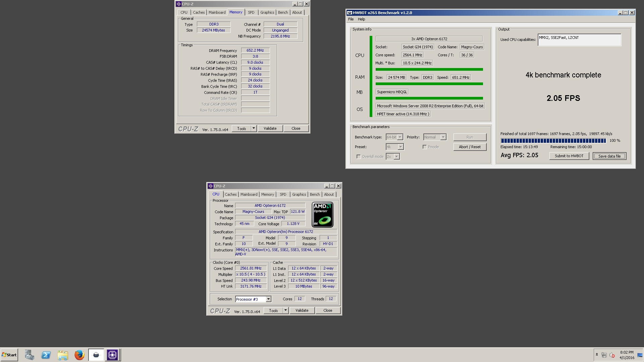Click the NB Frequency value 2195.8 MHz
Screen dimensions: 644x362
(x=280, y=36)
